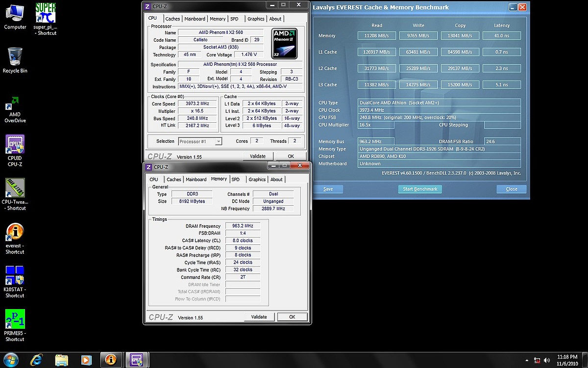Switch to the CPU-Z taskbar button

click(137, 360)
